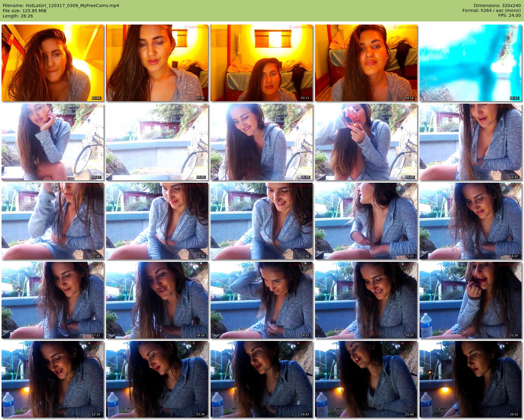Choose the thumbnail at 08:36
Screen dimensions: 524x420
tap(262, 142)
